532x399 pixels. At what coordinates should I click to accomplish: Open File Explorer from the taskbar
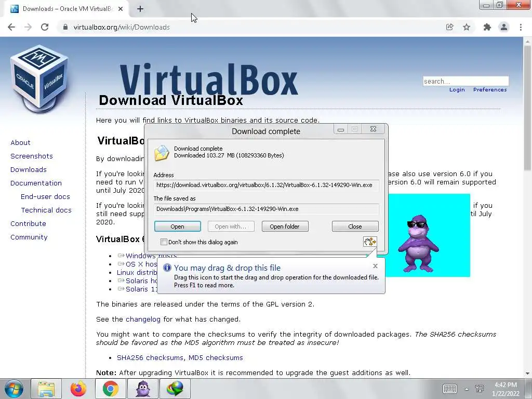46,389
